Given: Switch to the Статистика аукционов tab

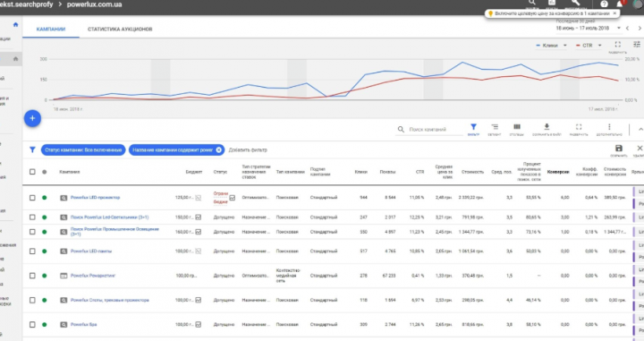Looking at the screenshot, I should point(120,30).
